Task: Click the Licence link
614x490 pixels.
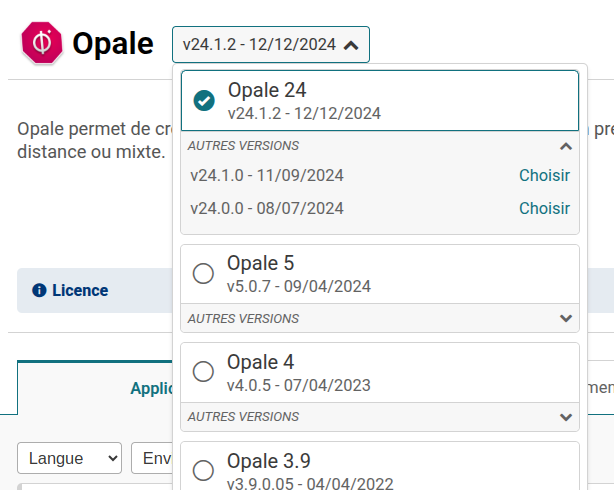Action: [x=80, y=290]
